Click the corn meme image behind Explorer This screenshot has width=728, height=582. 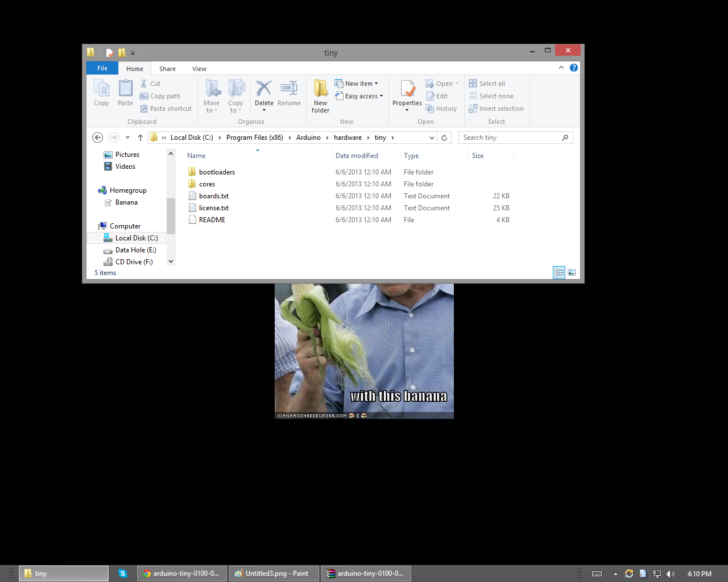point(364,351)
